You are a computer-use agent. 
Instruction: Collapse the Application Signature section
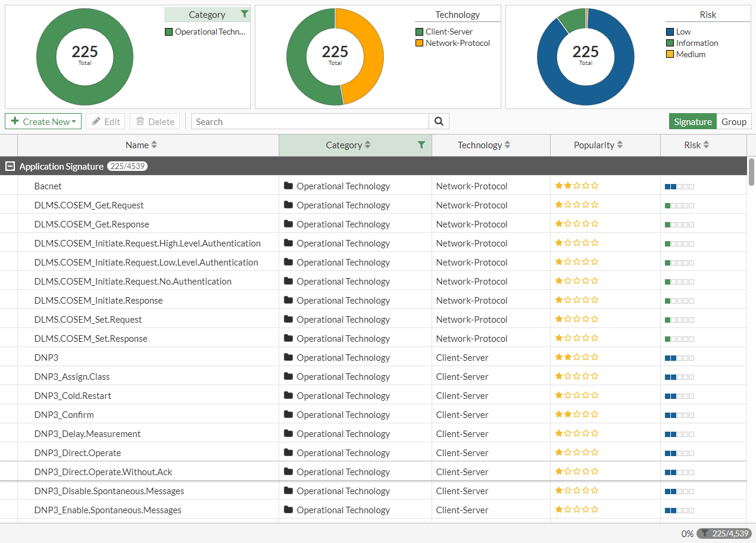coord(10,167)
